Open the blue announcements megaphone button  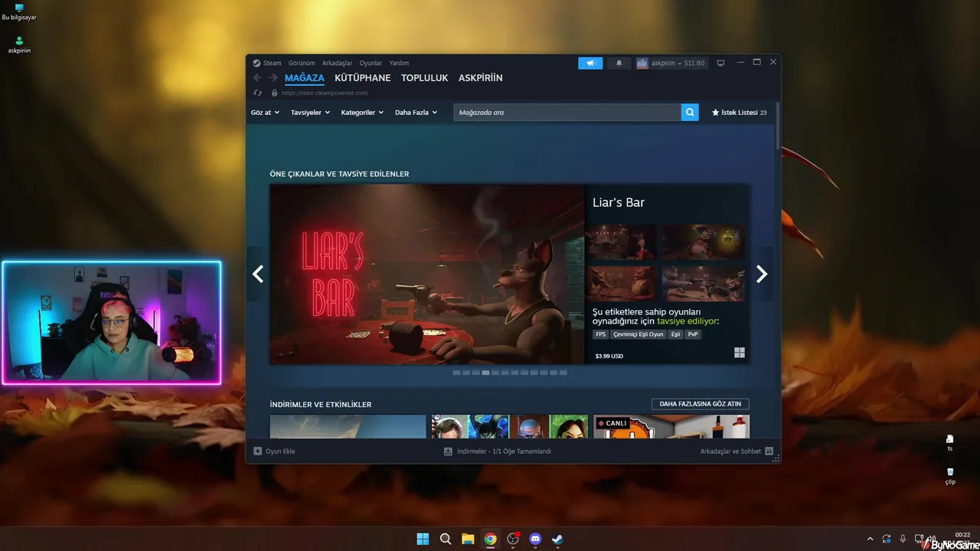[590, 63]
